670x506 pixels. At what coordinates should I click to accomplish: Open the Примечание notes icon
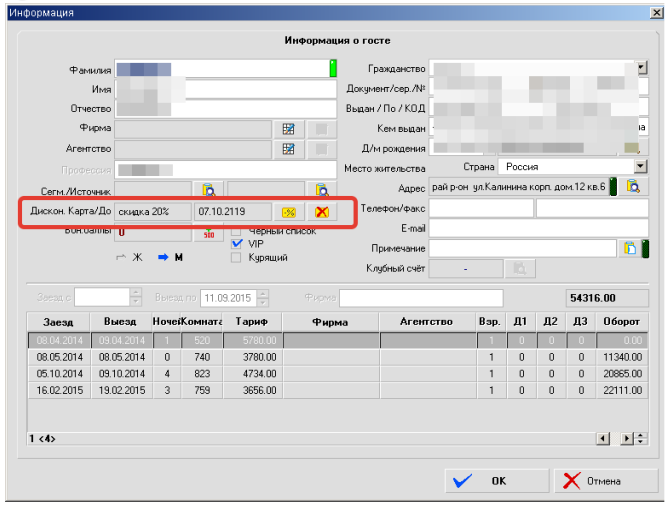630,248
